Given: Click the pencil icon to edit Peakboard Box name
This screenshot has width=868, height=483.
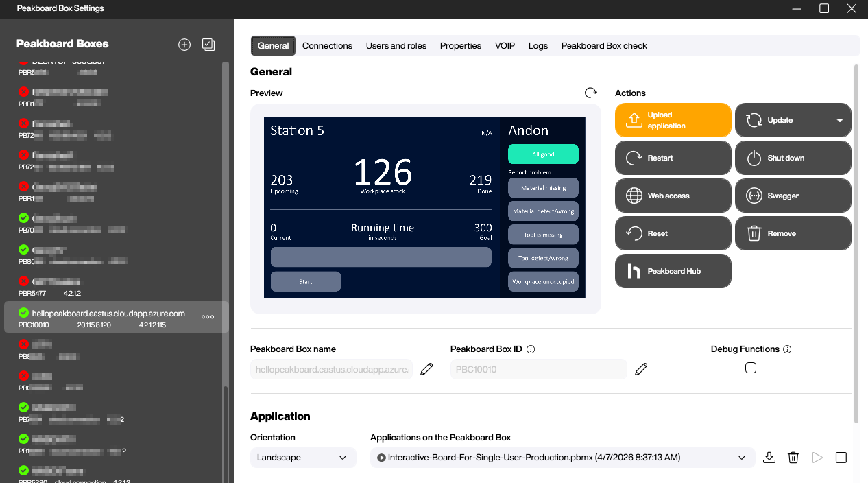Looking at the screenshot, I should (x=426, y=368).
